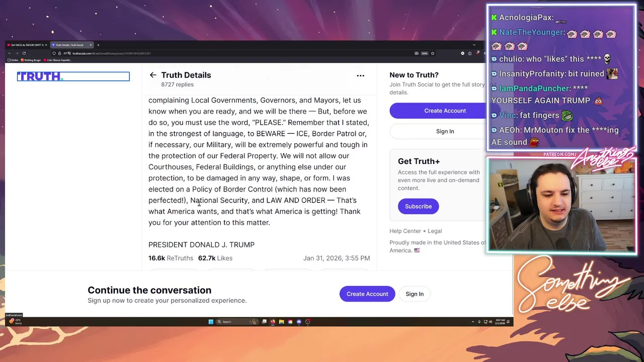Go back using the Truth Details arrow
Screen dimensions: 644x362
pos(153,75)
